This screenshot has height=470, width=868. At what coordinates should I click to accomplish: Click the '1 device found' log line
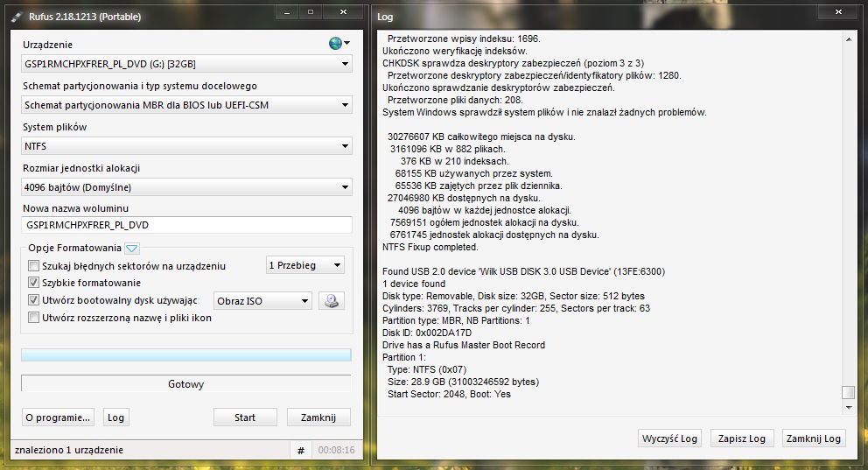click(414, 284)
